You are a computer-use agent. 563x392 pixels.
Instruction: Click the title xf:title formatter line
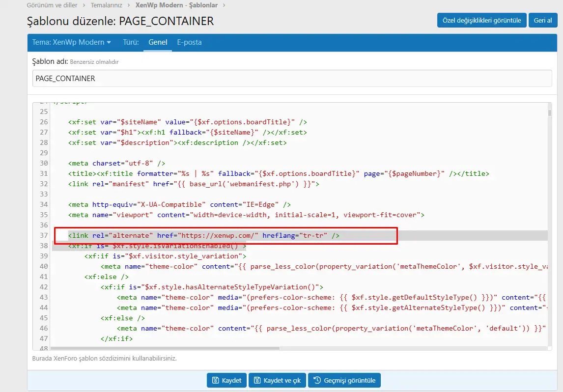(279, 173)
